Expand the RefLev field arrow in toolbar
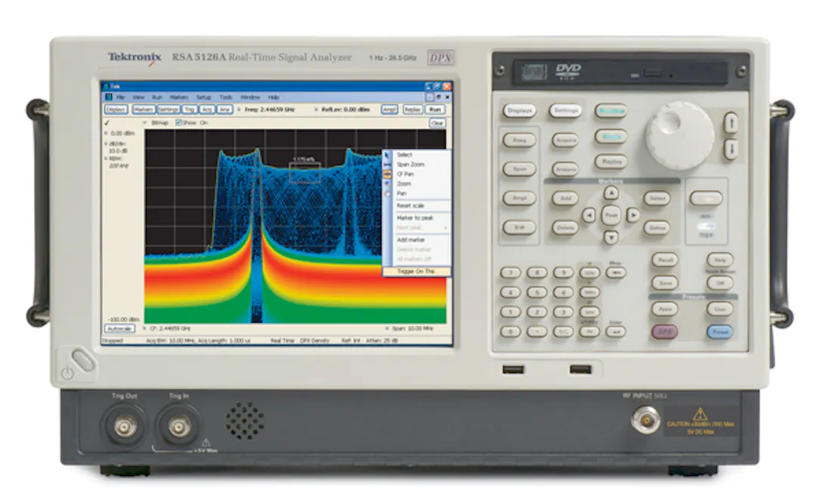 click(316, 110)
